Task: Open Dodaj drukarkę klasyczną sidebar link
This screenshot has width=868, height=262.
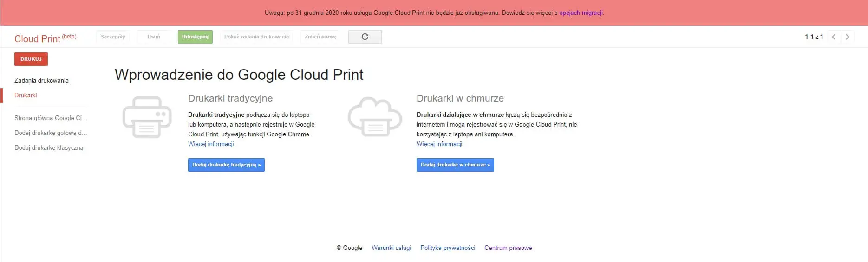Action: [x=49, y=147]
